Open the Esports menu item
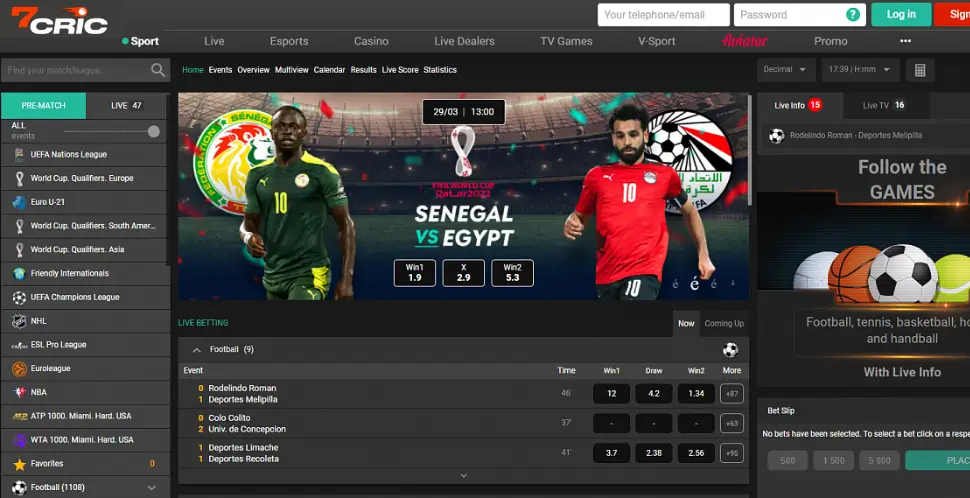This screenshot has width=970, height=498. tap(289, 41)
